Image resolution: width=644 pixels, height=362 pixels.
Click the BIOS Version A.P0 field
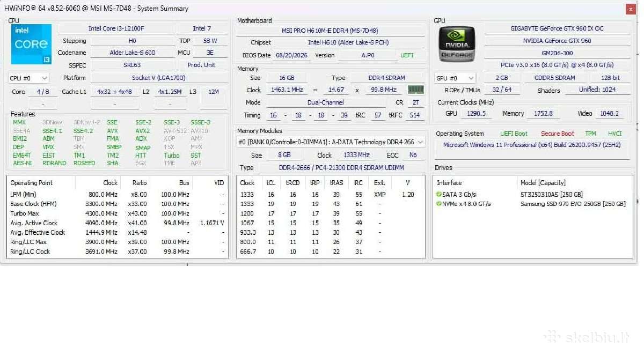368,55
